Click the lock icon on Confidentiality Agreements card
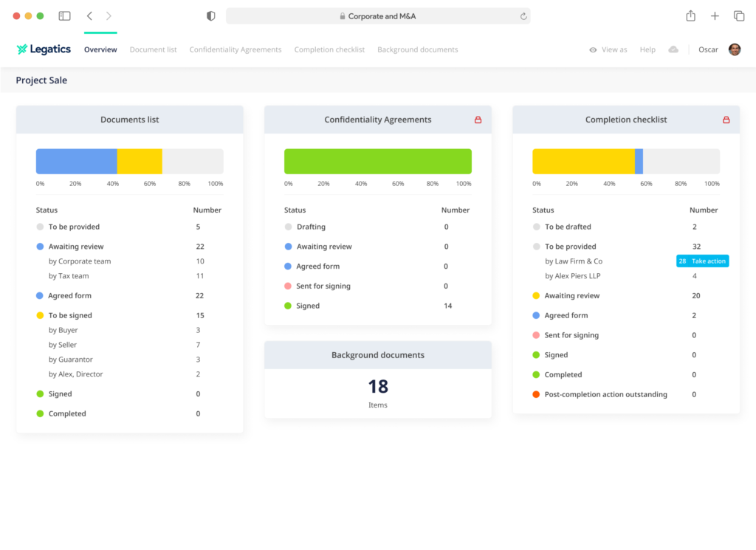 pyautogui.click(x=478, y=120)
